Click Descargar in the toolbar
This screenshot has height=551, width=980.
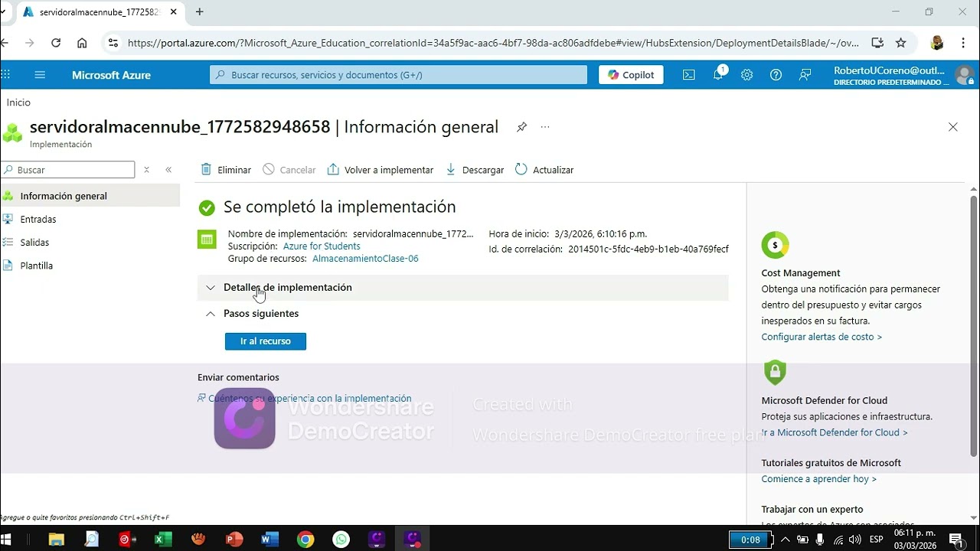pyautogui.click(x=475, y=170)
